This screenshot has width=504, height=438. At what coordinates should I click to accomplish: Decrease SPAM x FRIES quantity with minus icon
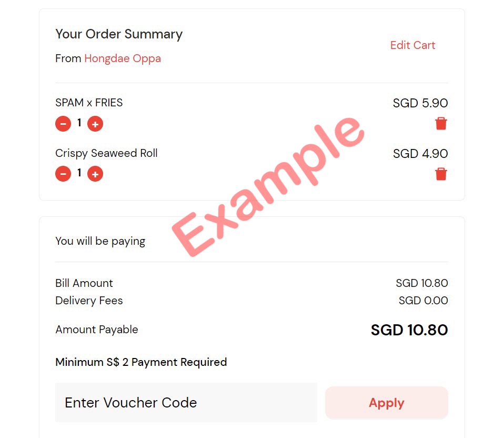coord(63,124)
